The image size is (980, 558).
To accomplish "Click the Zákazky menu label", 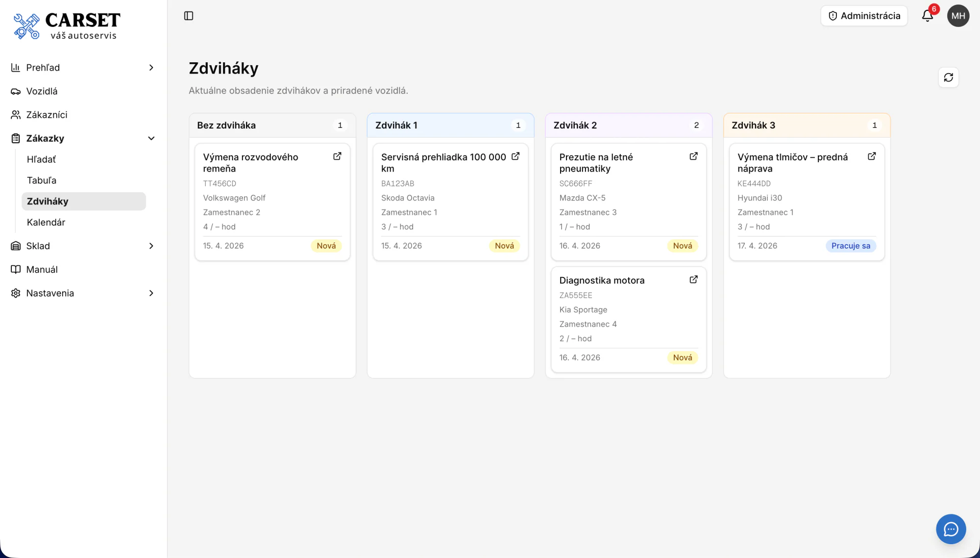I will click(x=45, y=138).
